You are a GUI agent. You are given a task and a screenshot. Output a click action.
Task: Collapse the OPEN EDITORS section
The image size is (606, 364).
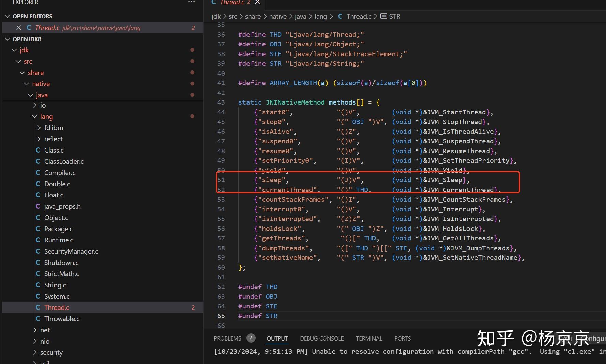point(7,16)
